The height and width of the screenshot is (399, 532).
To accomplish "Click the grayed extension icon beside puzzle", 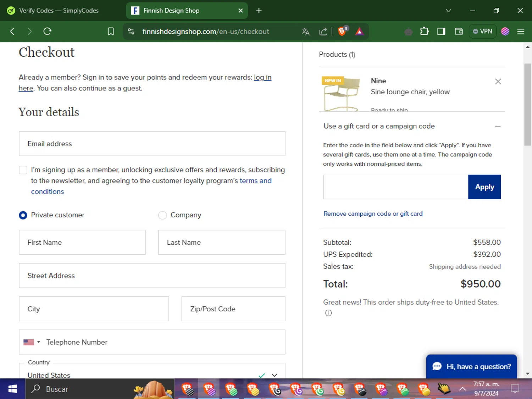I will 408,32.
